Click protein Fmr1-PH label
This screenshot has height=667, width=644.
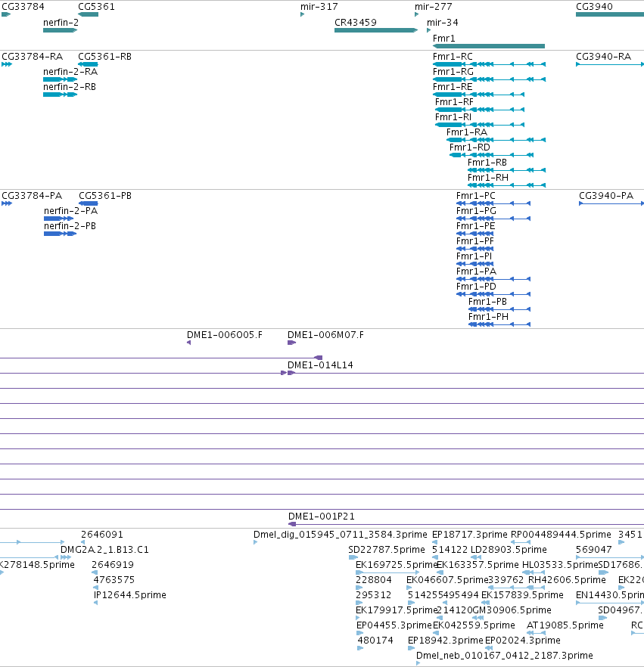[x=488, y=316]
